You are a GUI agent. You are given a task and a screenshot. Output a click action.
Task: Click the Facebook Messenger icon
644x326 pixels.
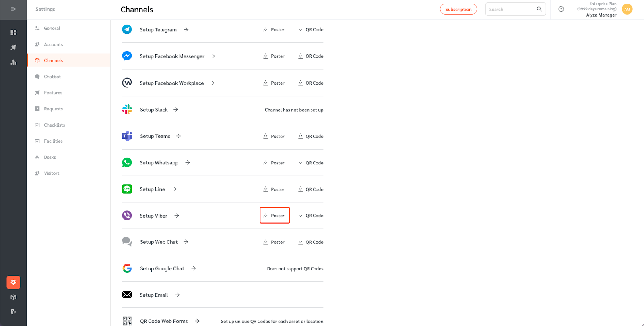click(x=127, y=56)
